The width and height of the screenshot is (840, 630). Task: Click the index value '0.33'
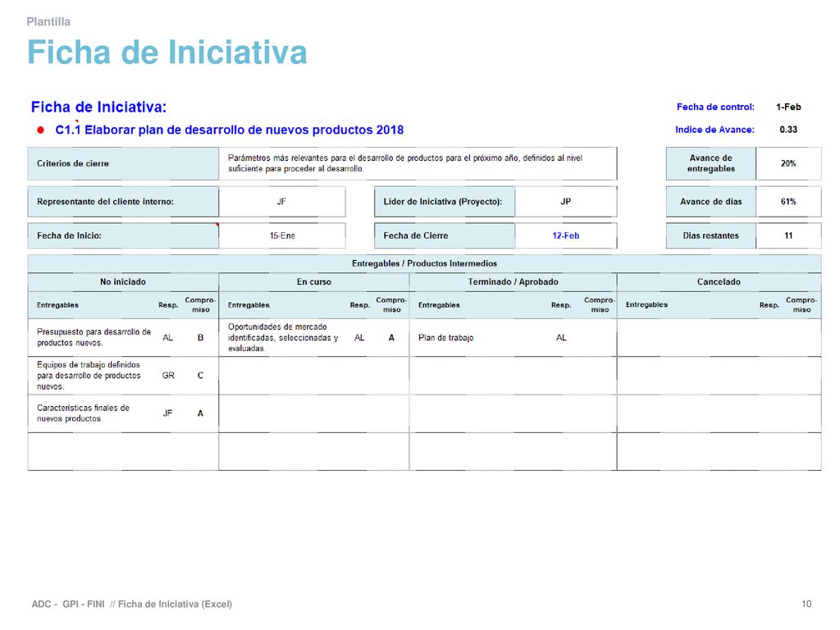coord(788,130)
